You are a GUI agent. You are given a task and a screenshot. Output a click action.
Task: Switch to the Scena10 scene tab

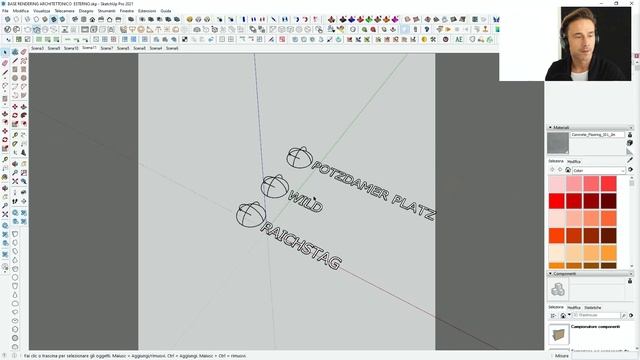(71, 48)
